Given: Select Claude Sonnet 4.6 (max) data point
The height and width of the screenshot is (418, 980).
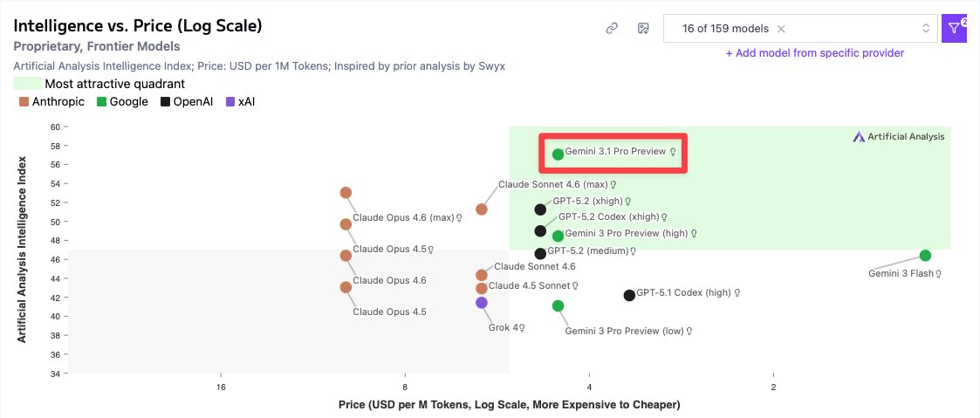Looking at the screenshot, I should pyautogui.click(x=482, y=209).
